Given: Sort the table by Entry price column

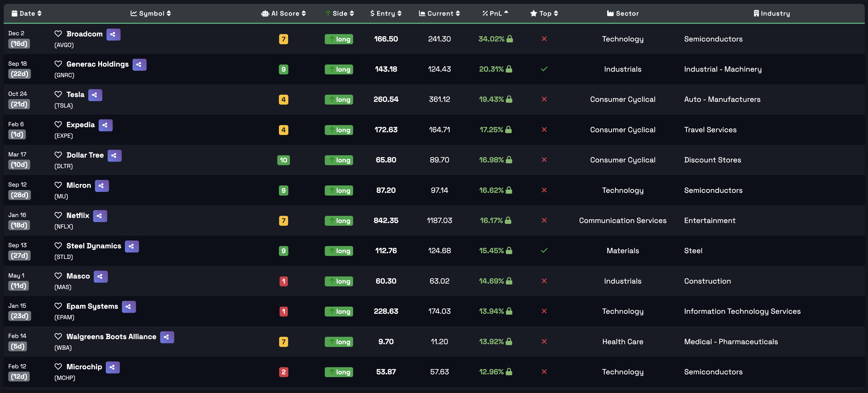Looking at the screenshot, I should pyautogui.click(x=386, y=13).
